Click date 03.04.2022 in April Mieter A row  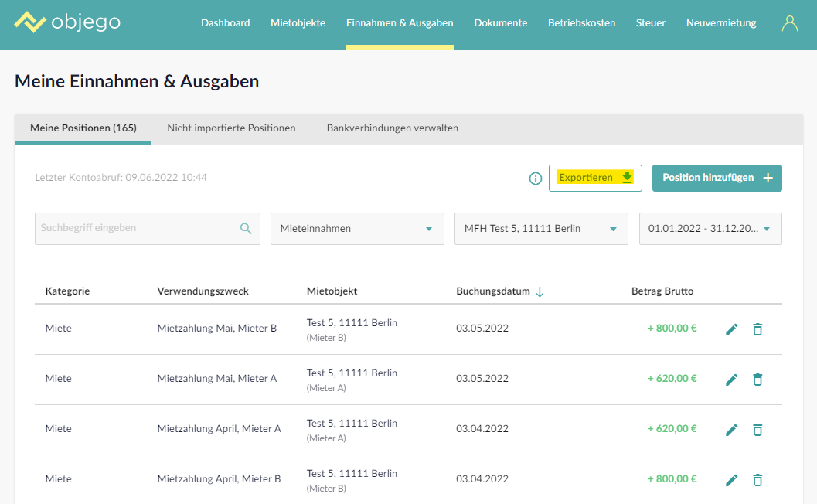[482, 429]
